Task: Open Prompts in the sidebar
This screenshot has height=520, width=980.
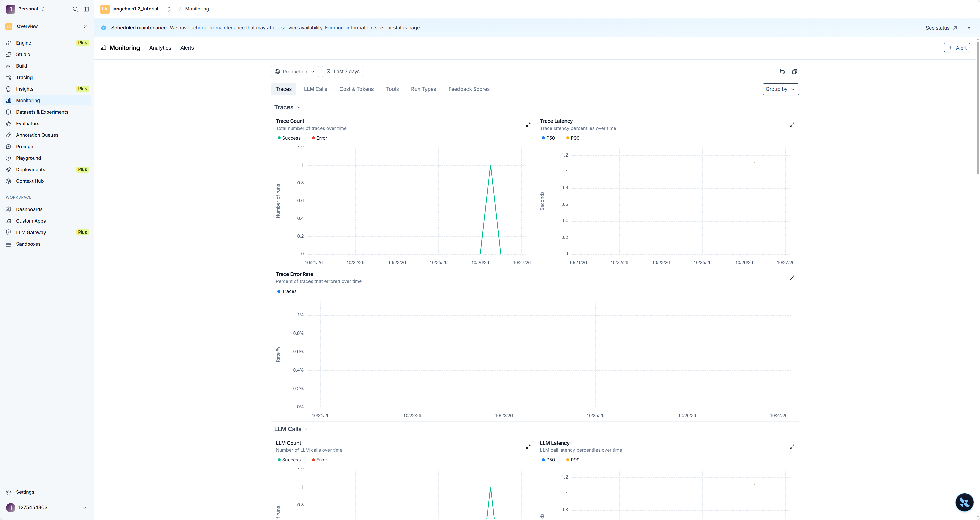Action: 47,146
